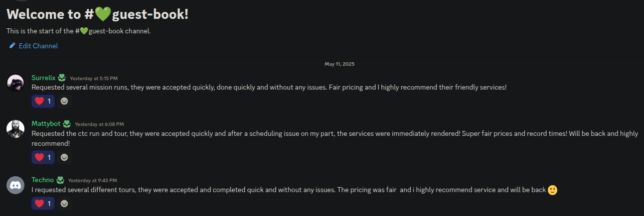Open Mattybot's profile avatar

tap(15, 128)
